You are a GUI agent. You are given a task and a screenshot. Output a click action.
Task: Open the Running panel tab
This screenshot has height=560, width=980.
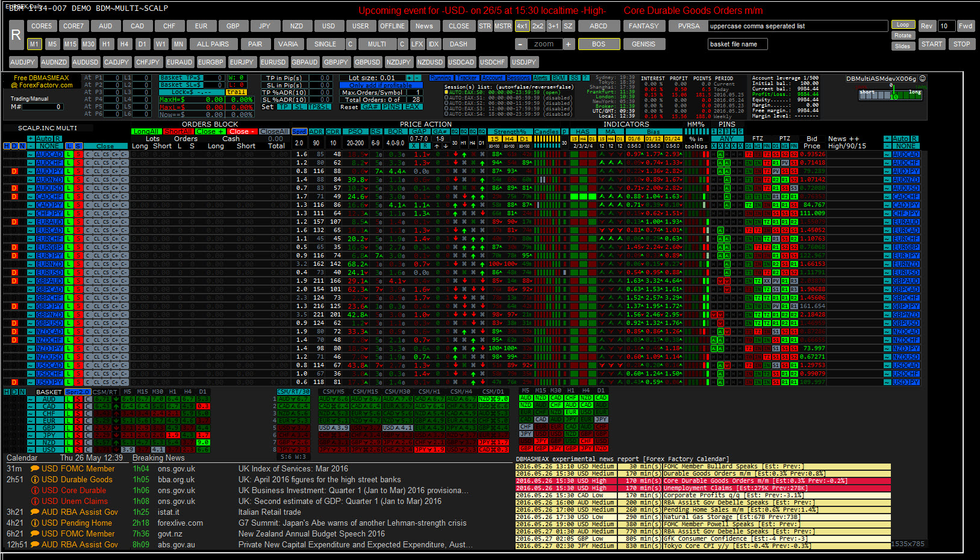441,78
